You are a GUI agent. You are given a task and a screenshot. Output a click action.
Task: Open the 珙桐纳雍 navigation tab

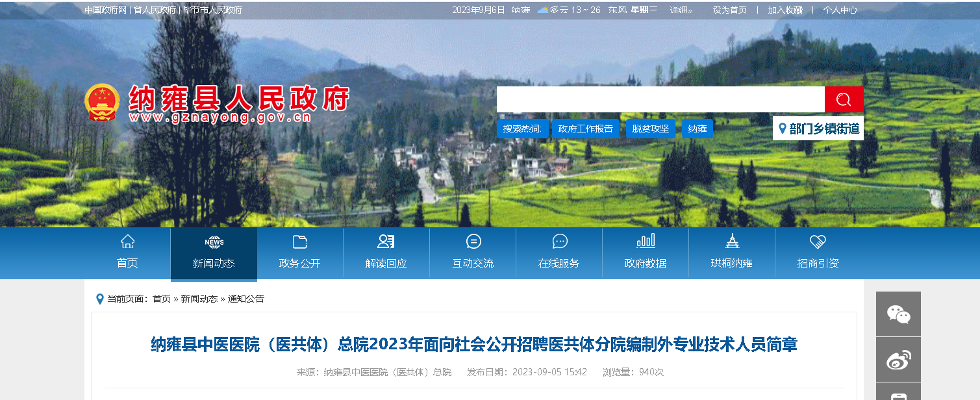[x=732, y=253]
